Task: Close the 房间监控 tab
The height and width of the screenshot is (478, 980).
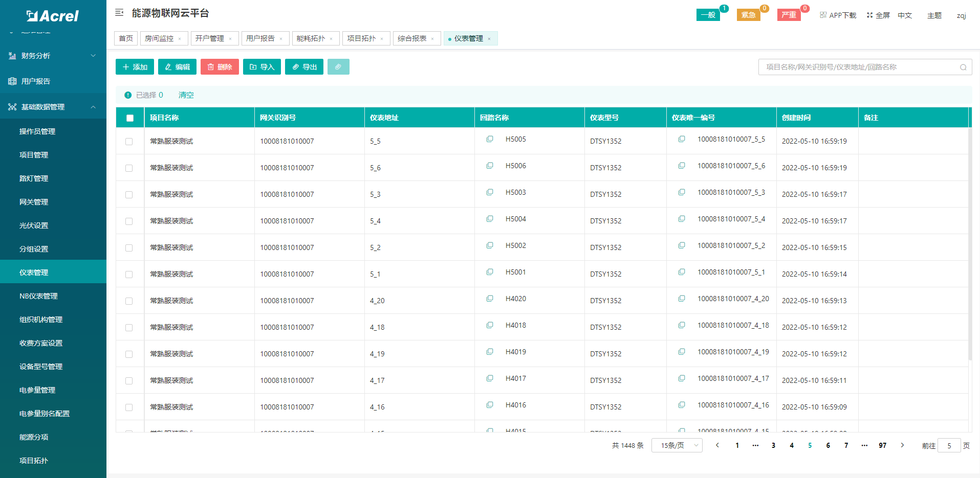Action: 180,39
